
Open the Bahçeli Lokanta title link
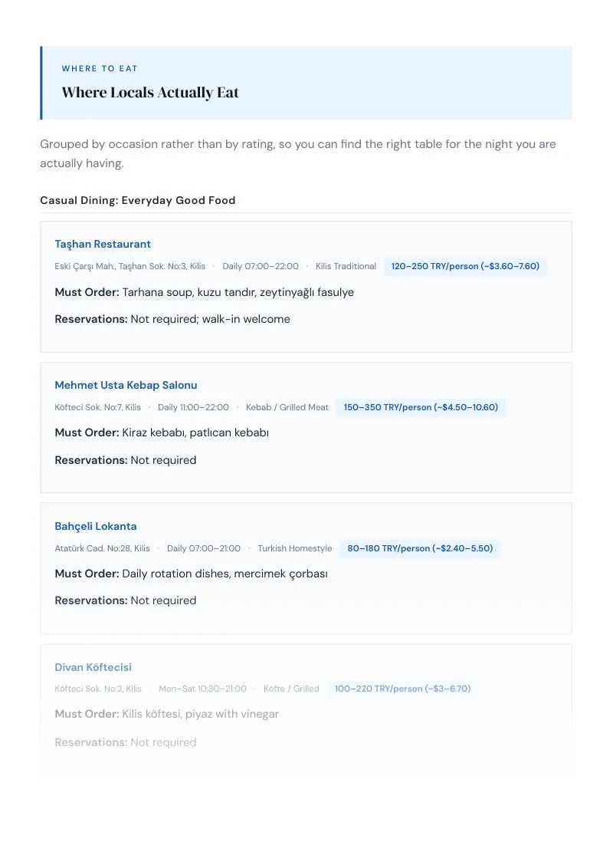click(96, 527)
